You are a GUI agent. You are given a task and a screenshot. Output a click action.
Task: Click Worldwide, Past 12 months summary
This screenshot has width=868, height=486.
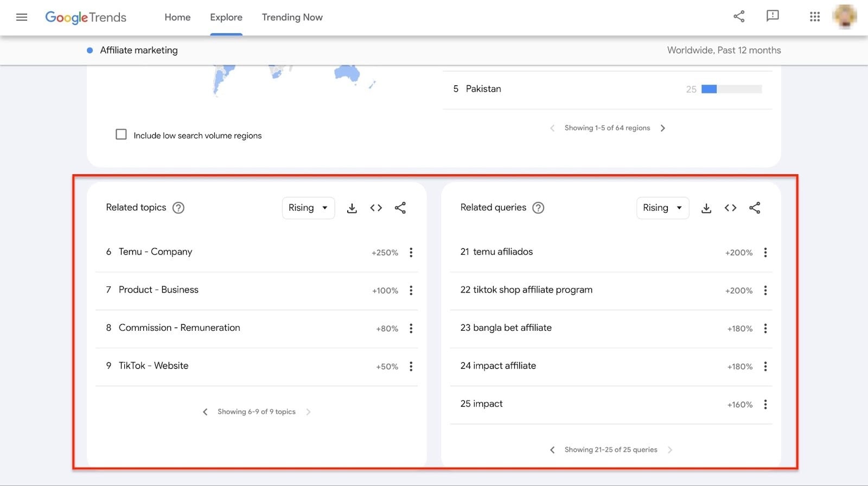724,50
